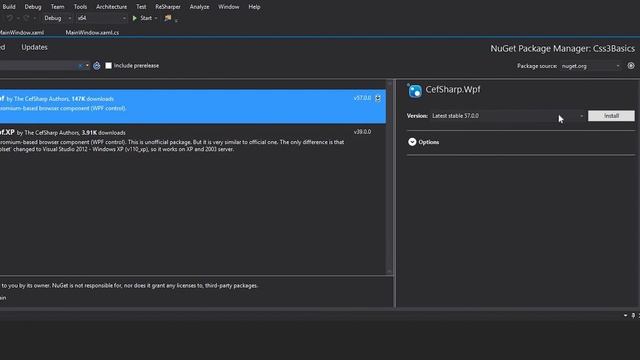
Task: Open the Team menu
Action: pyautogui.click(x=57, y=7)
